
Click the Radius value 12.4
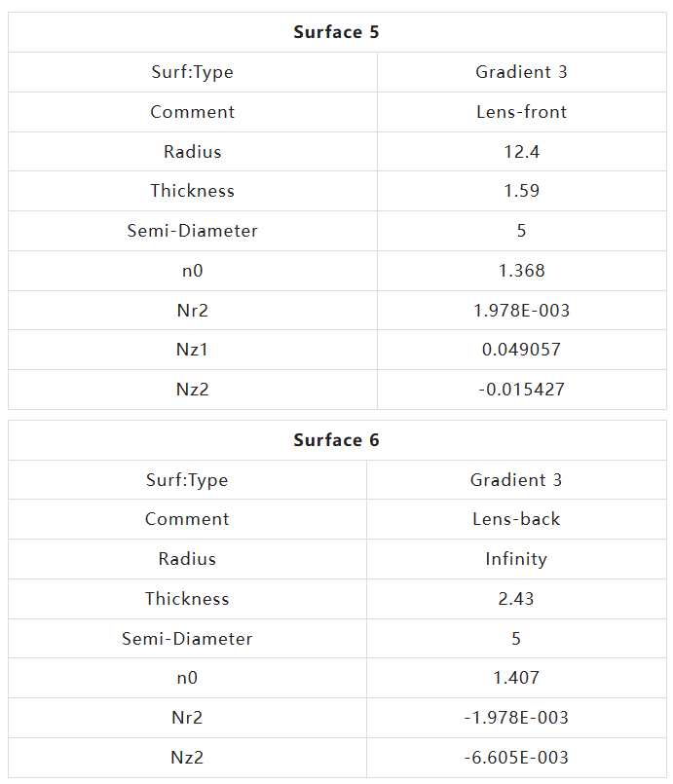521,152
